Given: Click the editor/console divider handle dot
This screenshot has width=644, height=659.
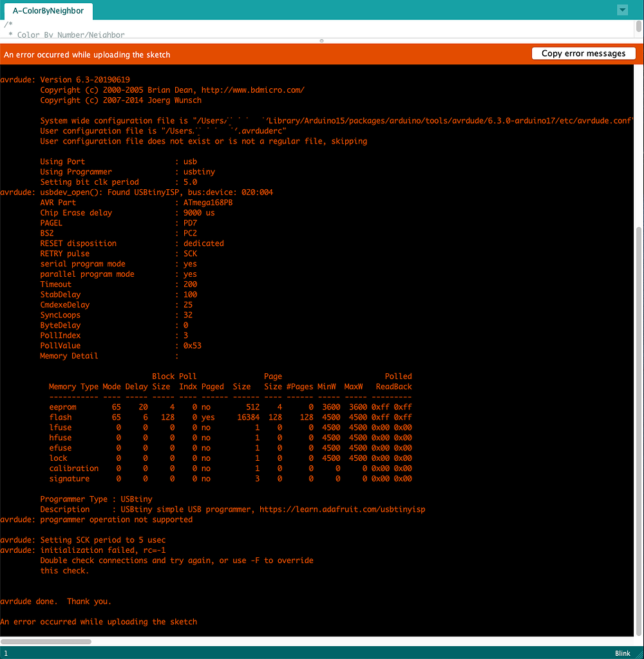Looking at the screenshot, I should click(x=321, y=41).
